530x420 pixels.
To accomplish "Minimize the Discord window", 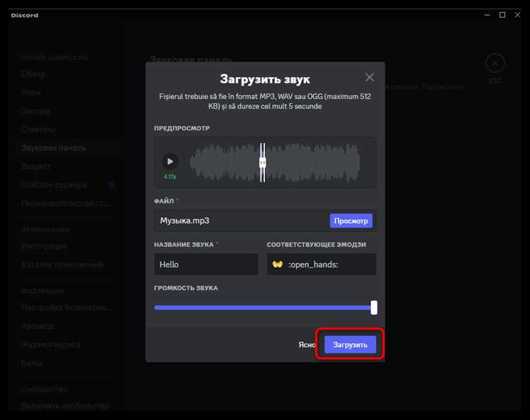I will (x=487, y=15).
